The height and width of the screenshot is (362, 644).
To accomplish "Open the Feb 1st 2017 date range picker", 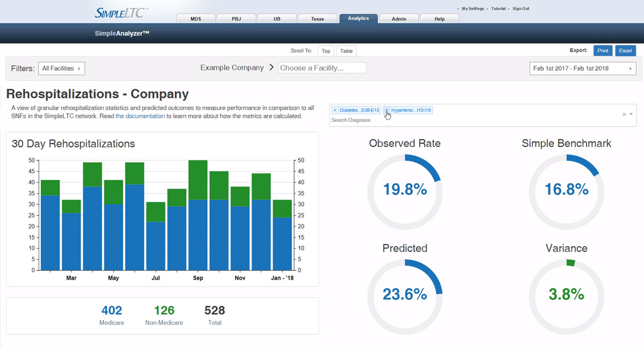I will pyautogui.click(x=582, y=68).
